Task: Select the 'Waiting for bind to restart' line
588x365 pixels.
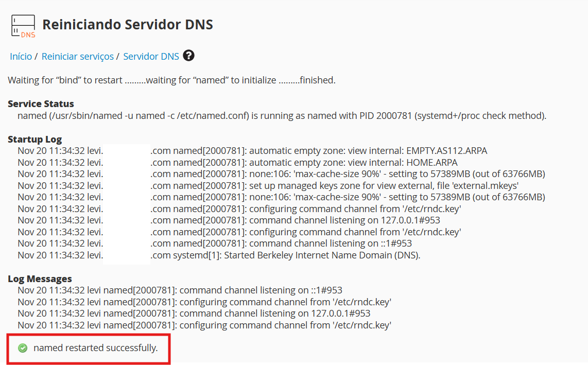Action: [x=172, y=80]
